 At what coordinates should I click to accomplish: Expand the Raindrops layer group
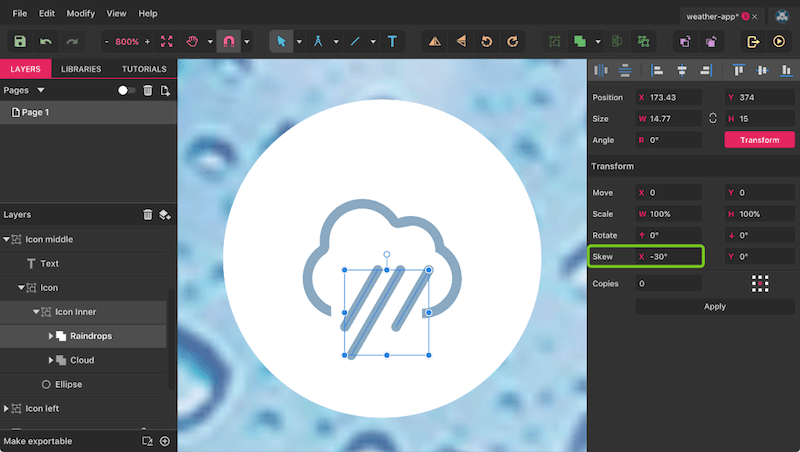click(x=52, y=336)
